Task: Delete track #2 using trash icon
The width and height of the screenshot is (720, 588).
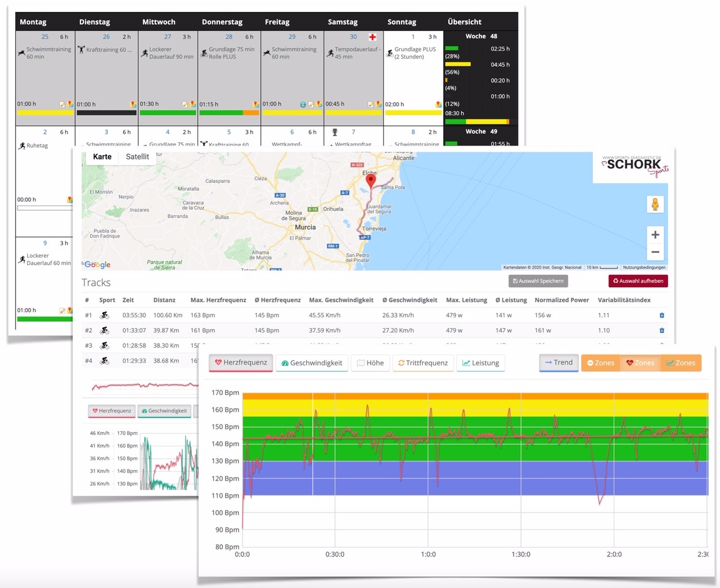Action: pos(661,331)
